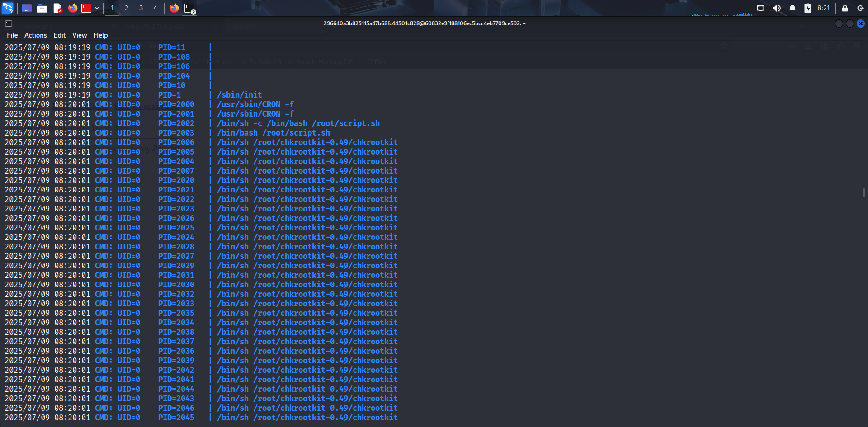Click the chkrootkit command on PID=2045 row
The height and width of the screenshot is (427, 868).
[307, 418]
